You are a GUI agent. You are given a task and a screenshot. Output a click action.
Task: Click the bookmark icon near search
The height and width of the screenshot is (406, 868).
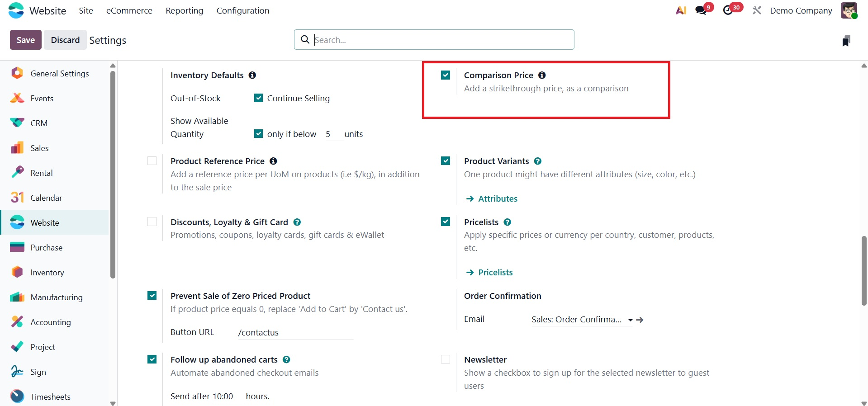846,41
